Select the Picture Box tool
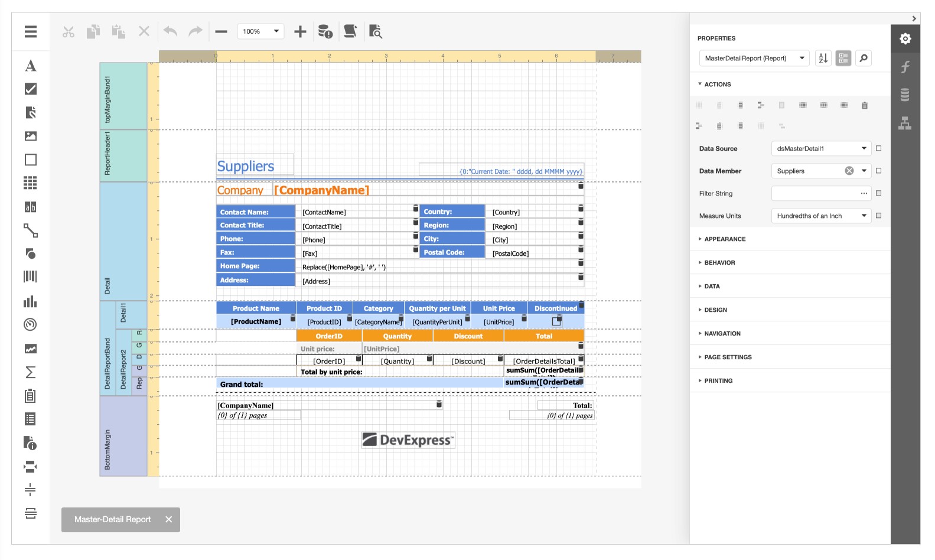Viewport: 935px width, 560px height. (x=31, y=136)
